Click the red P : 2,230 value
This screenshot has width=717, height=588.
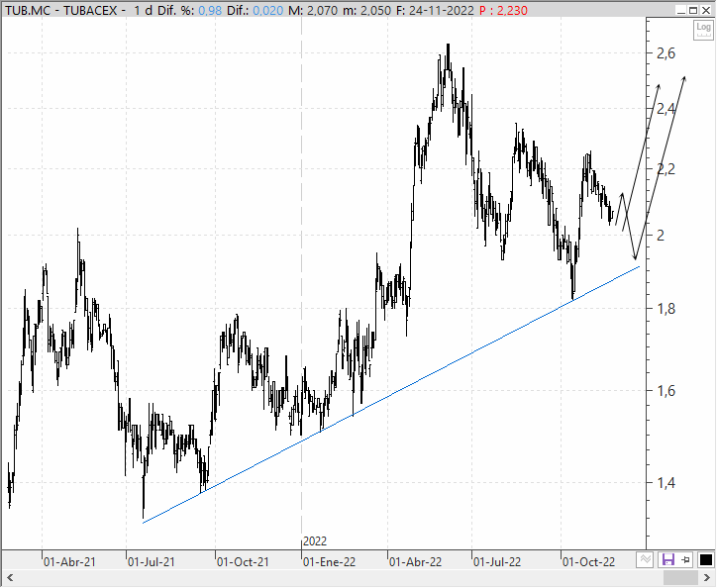pyautogui.click(x=503, y=10)
